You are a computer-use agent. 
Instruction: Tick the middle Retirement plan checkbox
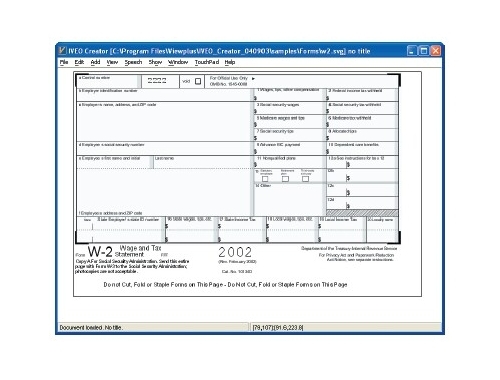(x=285, y=179)
